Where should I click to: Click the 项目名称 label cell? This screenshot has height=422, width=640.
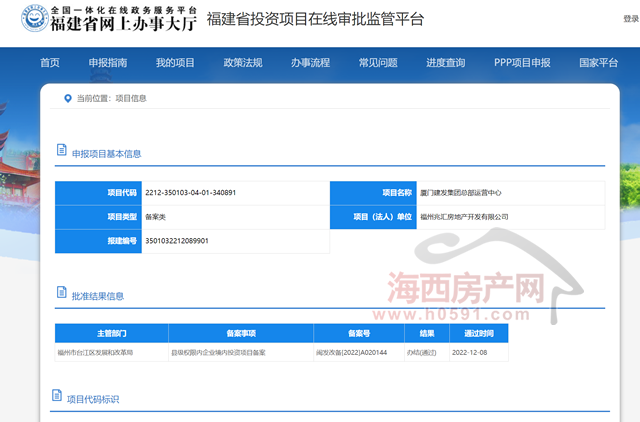373,193
